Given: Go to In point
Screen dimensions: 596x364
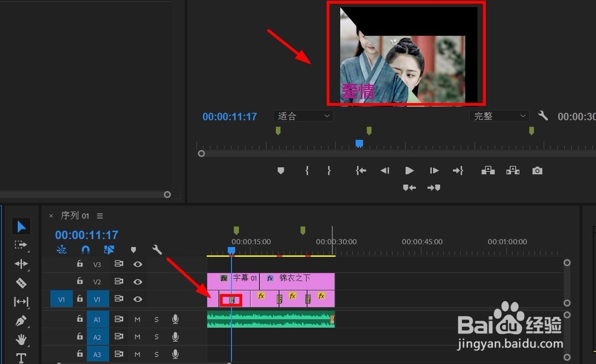Looking at the screenshot, I should (x=361, y=170).
